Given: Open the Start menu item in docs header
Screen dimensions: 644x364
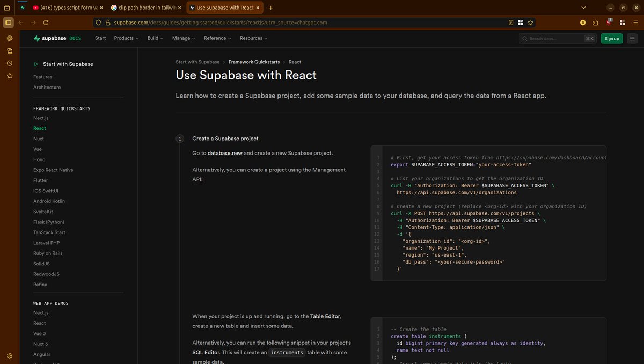Looking at the screenshot, I should (100, 38).
